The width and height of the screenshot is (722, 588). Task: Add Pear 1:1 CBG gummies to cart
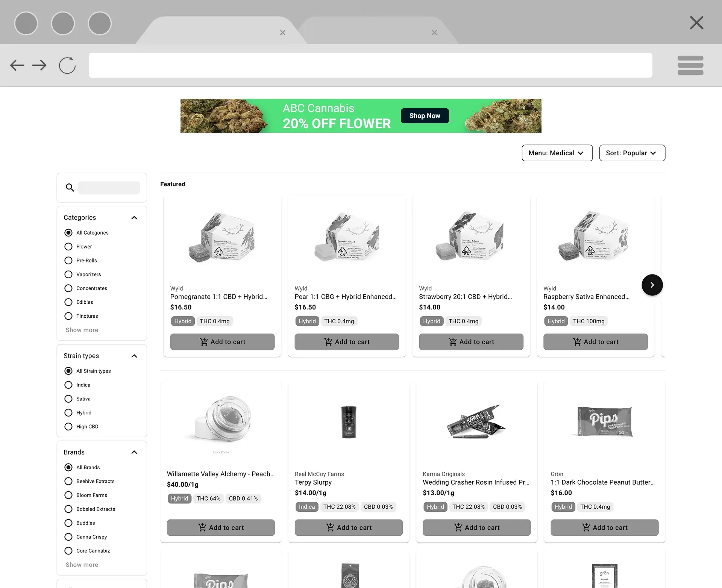pyautogui.click(x=347, y=342)
